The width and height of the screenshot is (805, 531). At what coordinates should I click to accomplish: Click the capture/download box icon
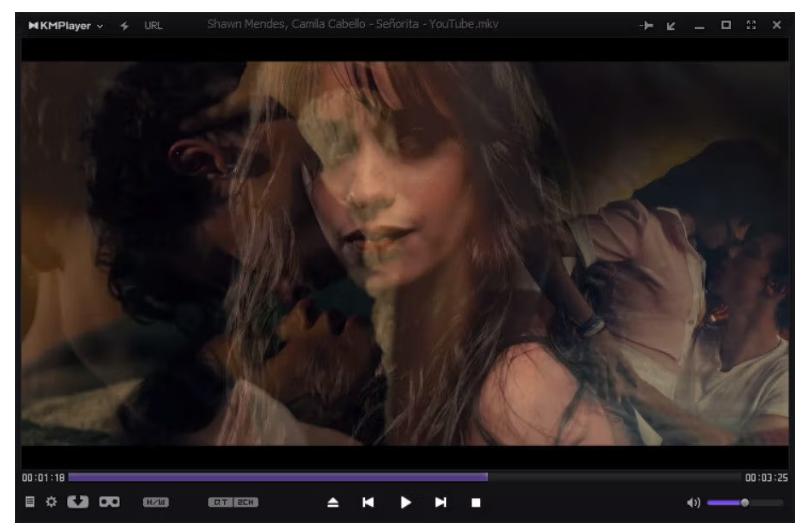[77, 502]
